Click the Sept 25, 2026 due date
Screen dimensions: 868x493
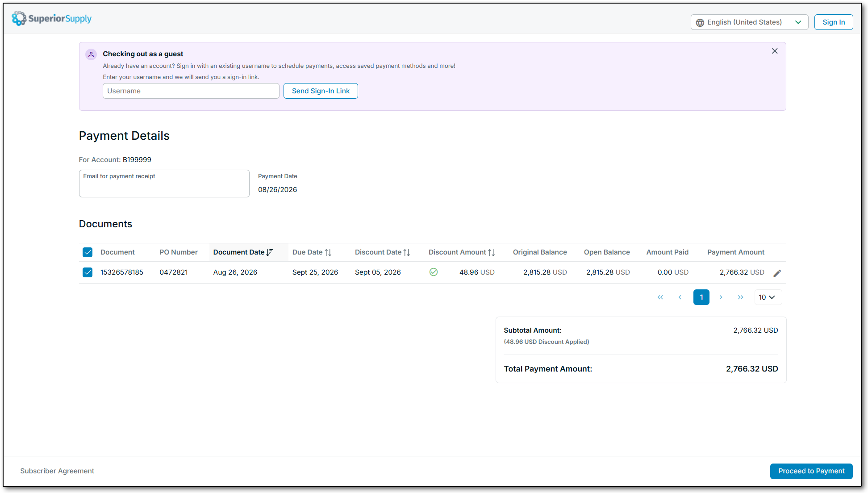(x=315, y=272)
